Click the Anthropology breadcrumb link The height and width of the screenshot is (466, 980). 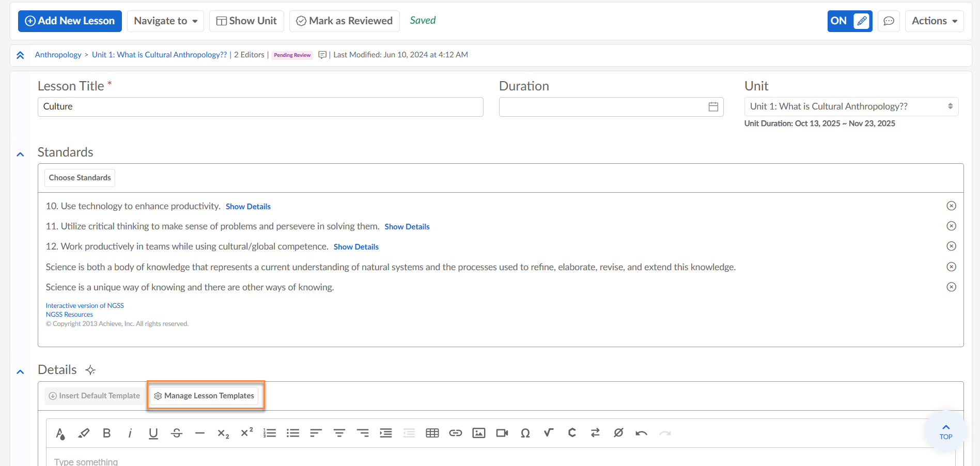[x=58, y=55]
